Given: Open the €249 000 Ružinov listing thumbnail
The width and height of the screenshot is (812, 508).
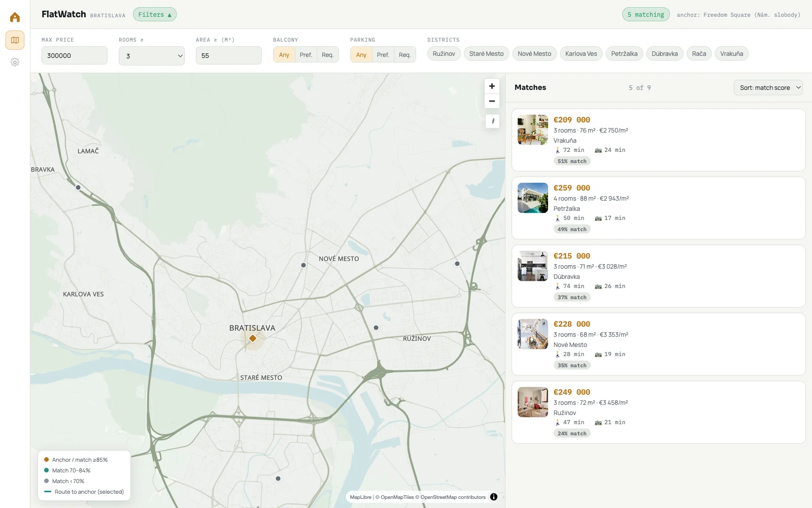Looking at the screenshot, I should [x=533, y=402].
